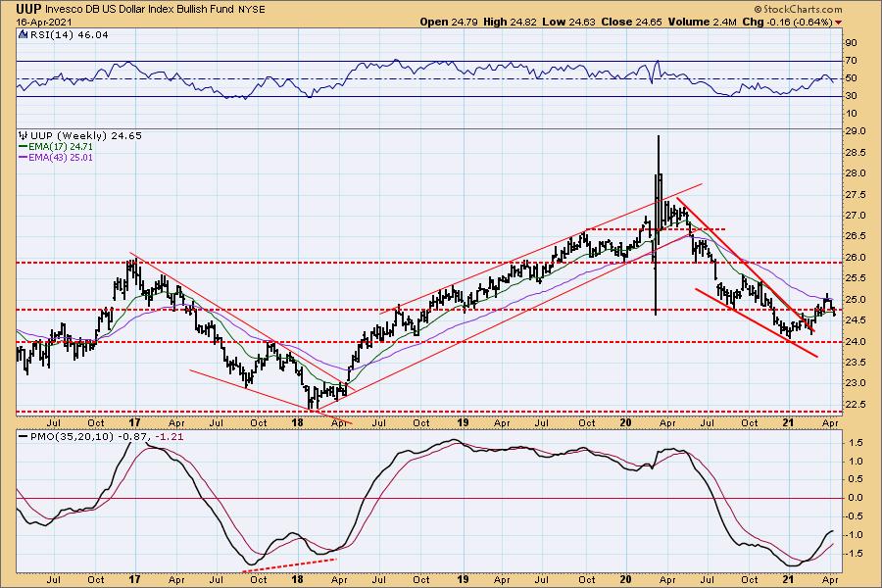The width and height of the screenshot is (882, 588).
Task: Click the 25.0 price axis label
Action: click(x=856, y=300)
